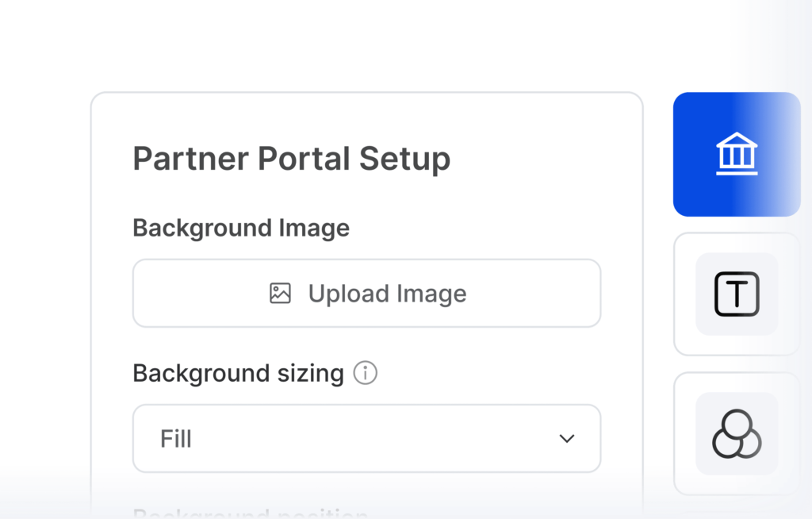Click the Partner Portal Setup heading
This screenshot has height=519, width=812.
(292, 158)
